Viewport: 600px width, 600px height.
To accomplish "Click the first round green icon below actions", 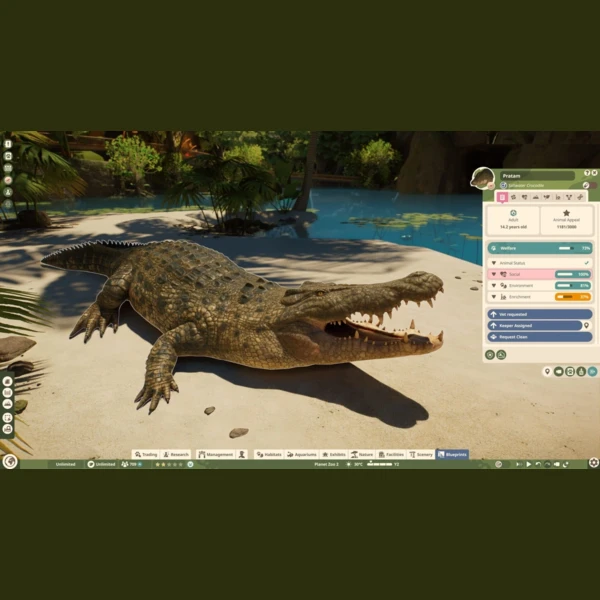I will 490,355.
